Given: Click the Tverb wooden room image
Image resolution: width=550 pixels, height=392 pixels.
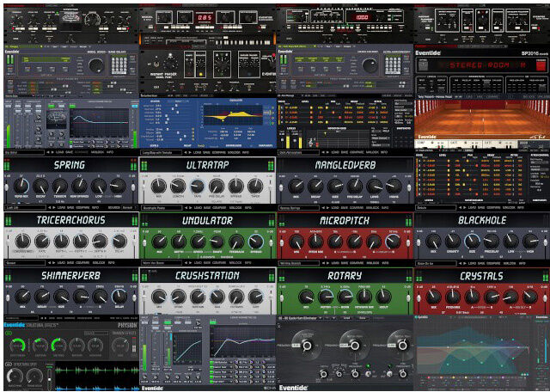Looking at the screenshot, I should pyautogui.click(x=482, y=119).
